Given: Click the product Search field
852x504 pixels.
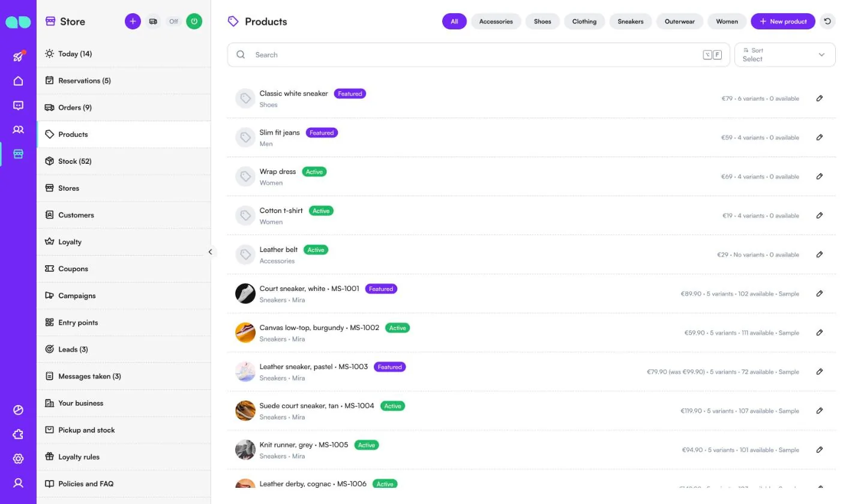Looking at the screenshot, I should tap(478, 55).
